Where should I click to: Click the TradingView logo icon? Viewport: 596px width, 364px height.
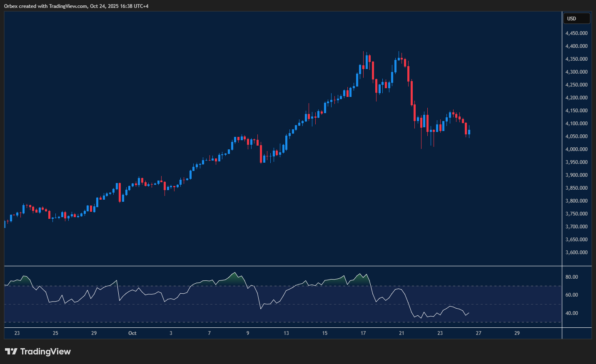tap(11, 352)
